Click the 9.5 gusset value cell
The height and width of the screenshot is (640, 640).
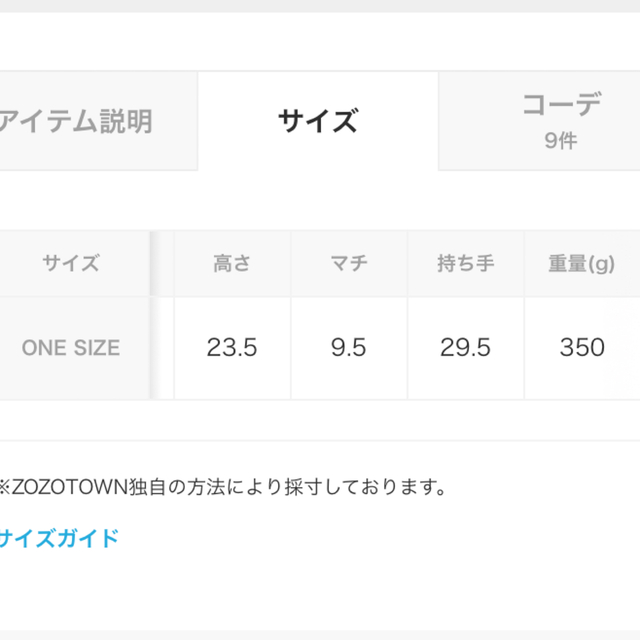coord(349,348)
